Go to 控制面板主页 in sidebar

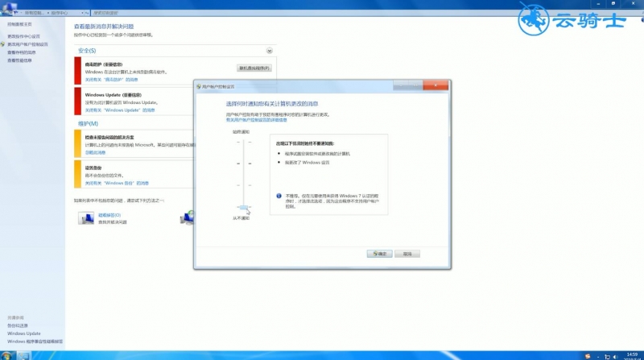point(19,25)
